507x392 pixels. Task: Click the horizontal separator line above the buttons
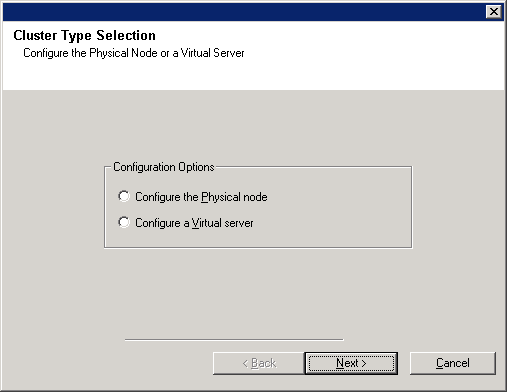point(234,340)
